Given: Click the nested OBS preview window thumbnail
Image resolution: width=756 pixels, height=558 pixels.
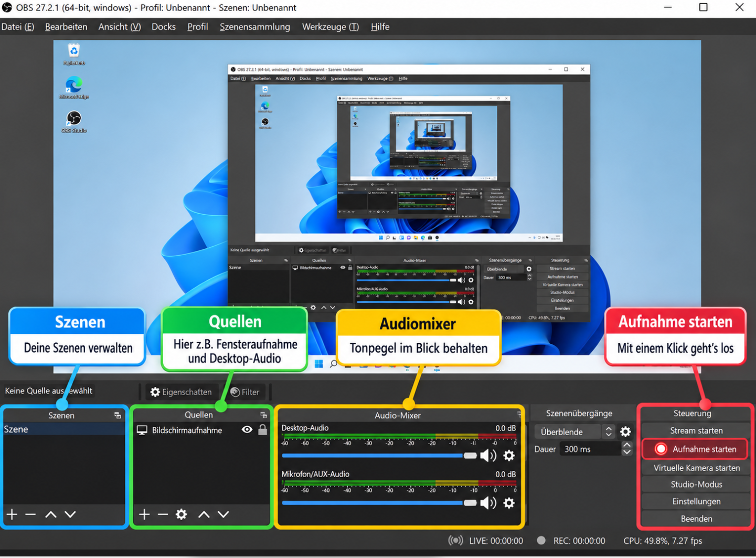Looking at the screenshot, I should [x=409, y=193].
